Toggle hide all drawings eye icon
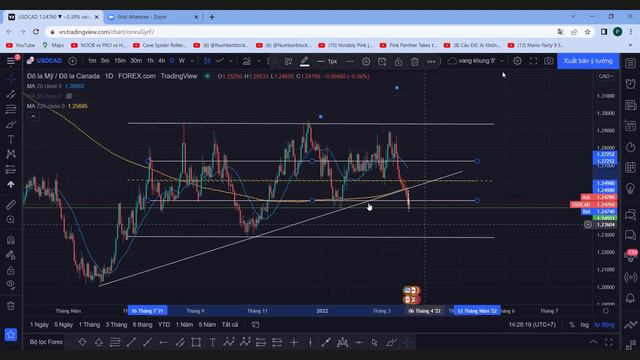The image size is (640, 360). 11,284
